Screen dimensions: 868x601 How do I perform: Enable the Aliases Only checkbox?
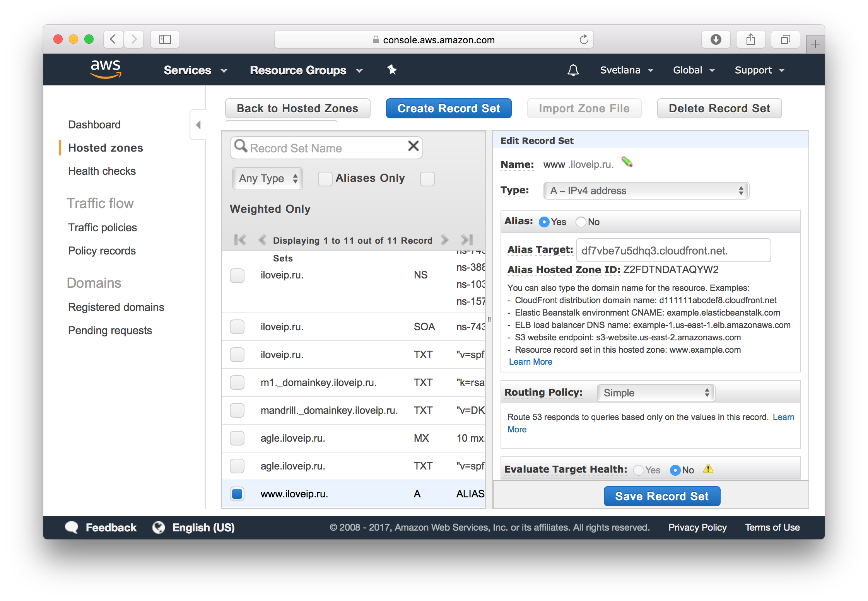pyautogui.click(x=325, y=179)
